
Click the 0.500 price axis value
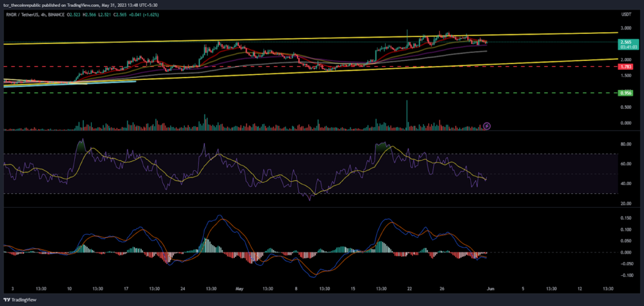click(x=626, y=107)
